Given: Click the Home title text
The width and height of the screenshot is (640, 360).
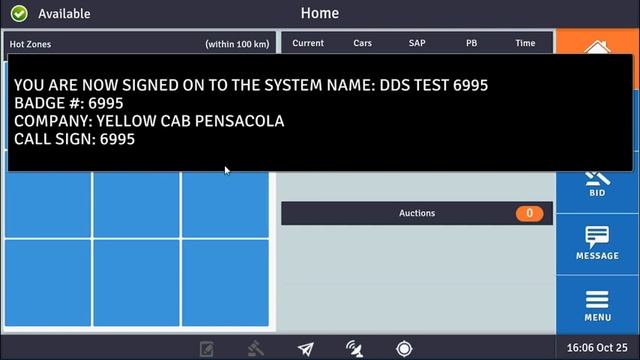Looking at the screenshot, I should [x=320, y=13].
